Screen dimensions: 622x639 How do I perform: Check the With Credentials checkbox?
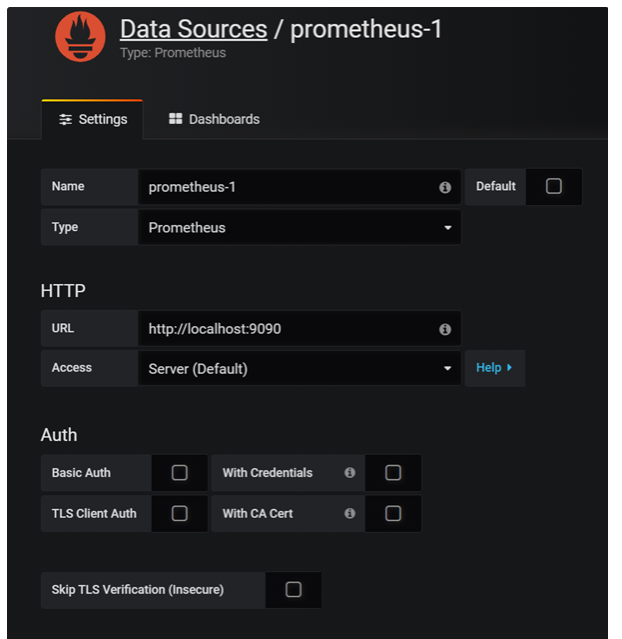(x=393, y=473)
